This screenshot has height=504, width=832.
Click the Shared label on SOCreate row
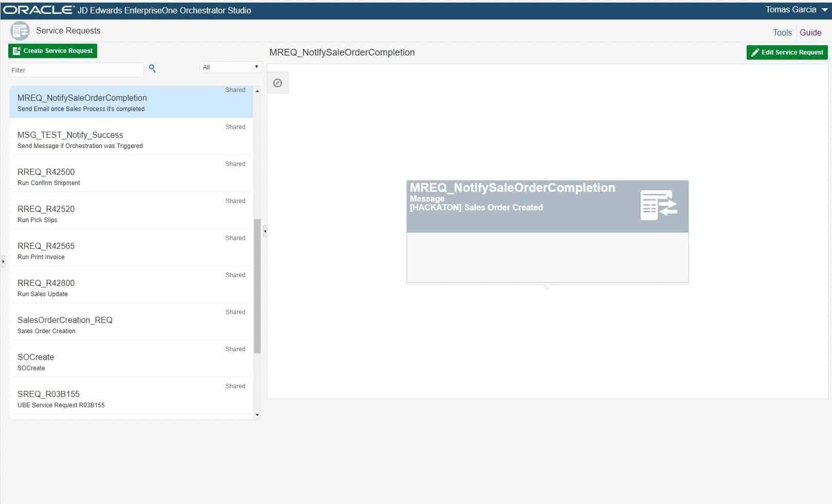pyautogui.click(x=235, y=349)
